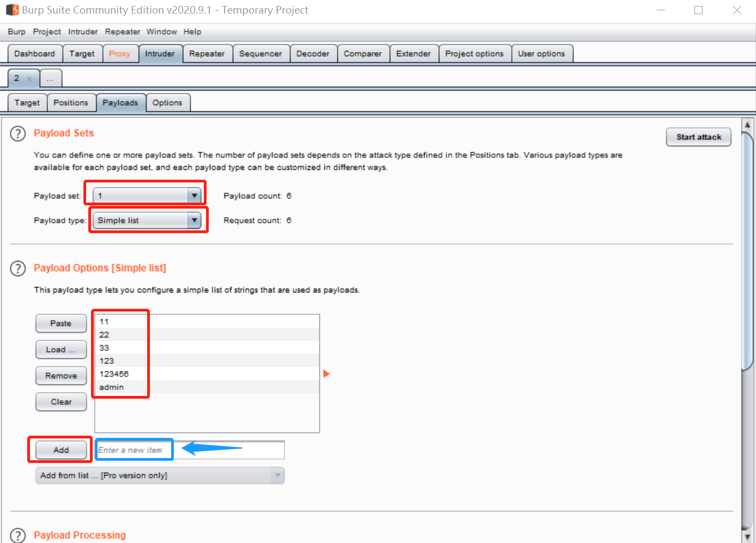Screen dimensions: 756x543
Task: Open the Burp menu
Action: [16, 32]
